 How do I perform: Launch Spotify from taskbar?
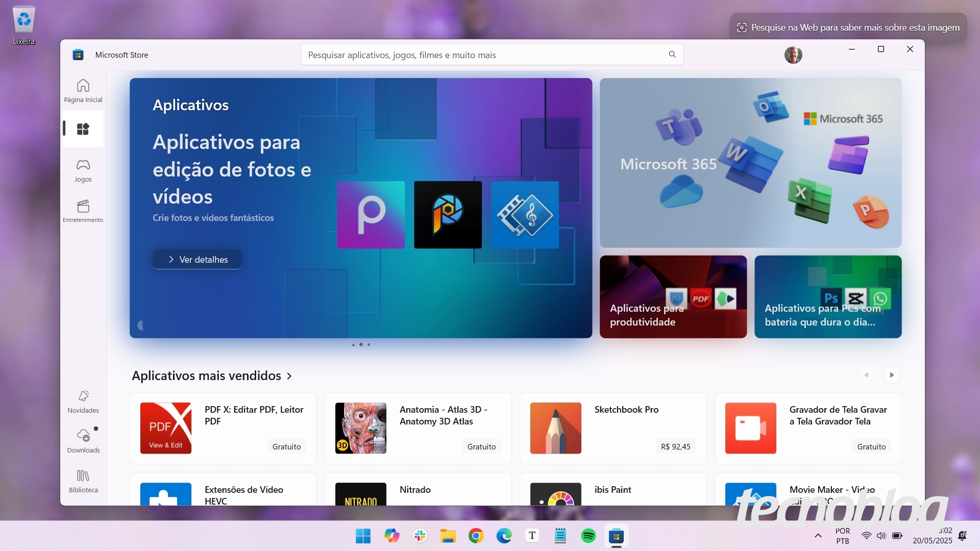tap(589, 536)
